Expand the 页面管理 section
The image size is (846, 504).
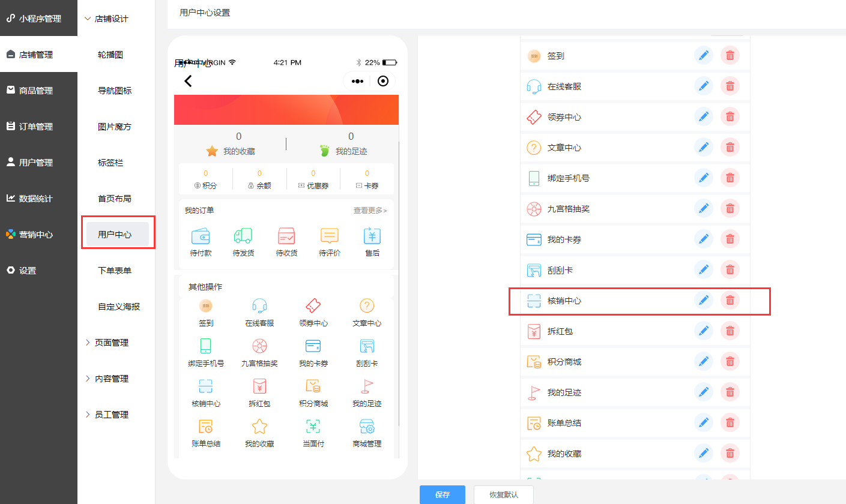pos(107,343)
